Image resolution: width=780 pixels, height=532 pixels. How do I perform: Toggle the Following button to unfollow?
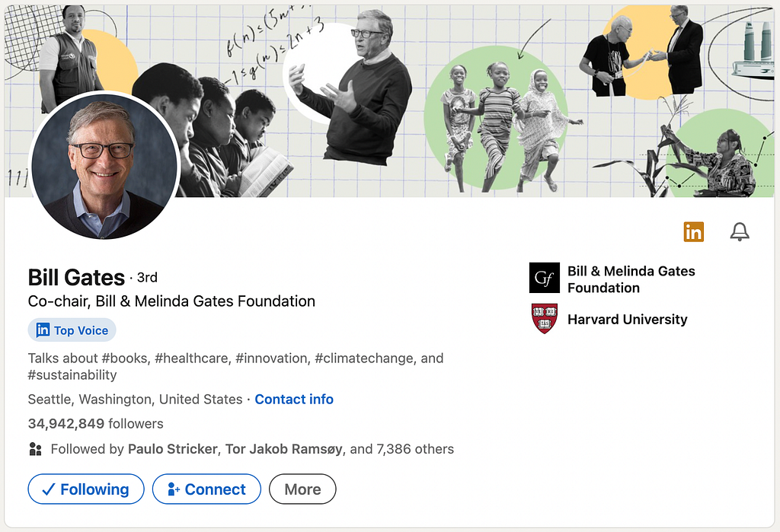86,489
